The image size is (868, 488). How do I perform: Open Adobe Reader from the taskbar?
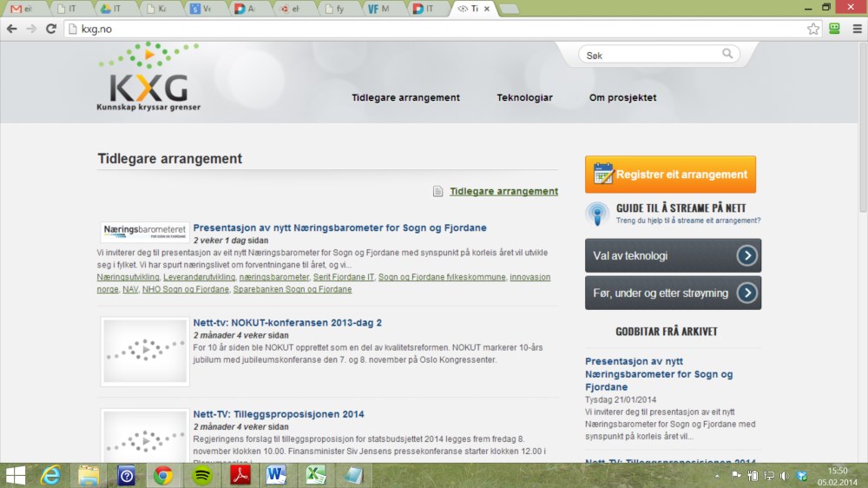(x=240, y=475)
